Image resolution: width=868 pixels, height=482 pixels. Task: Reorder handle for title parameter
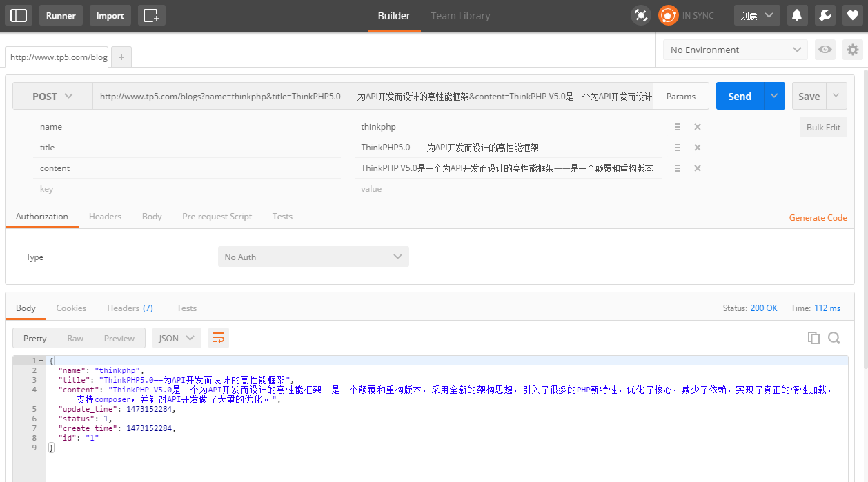point(677,148)
